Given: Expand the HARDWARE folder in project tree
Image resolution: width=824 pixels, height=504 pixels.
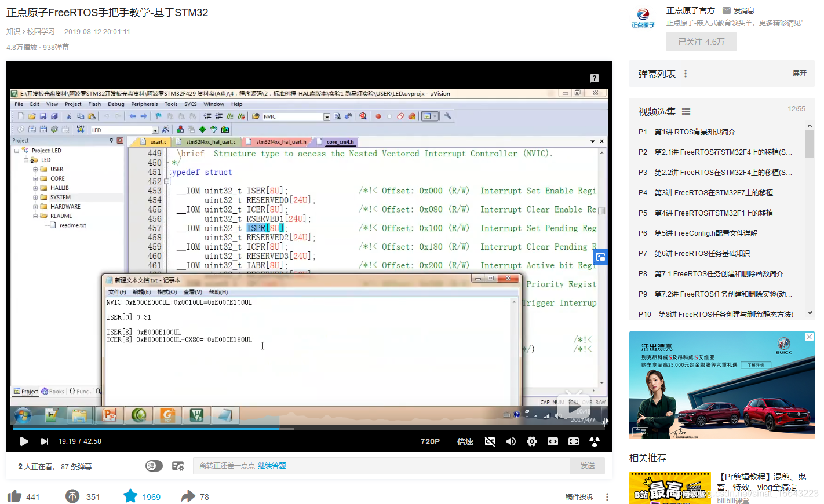Looking at the screenshot, I should tap(35, 207).
